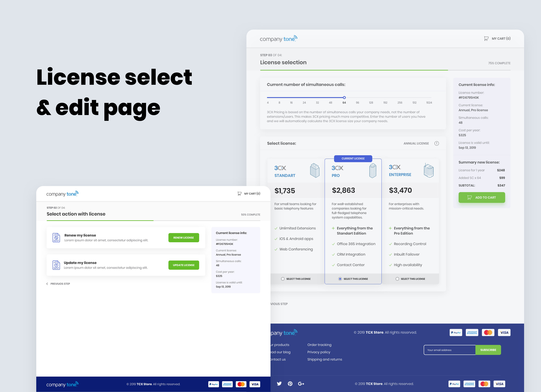Click the 3CX Enterprise logo

[395, 167]
